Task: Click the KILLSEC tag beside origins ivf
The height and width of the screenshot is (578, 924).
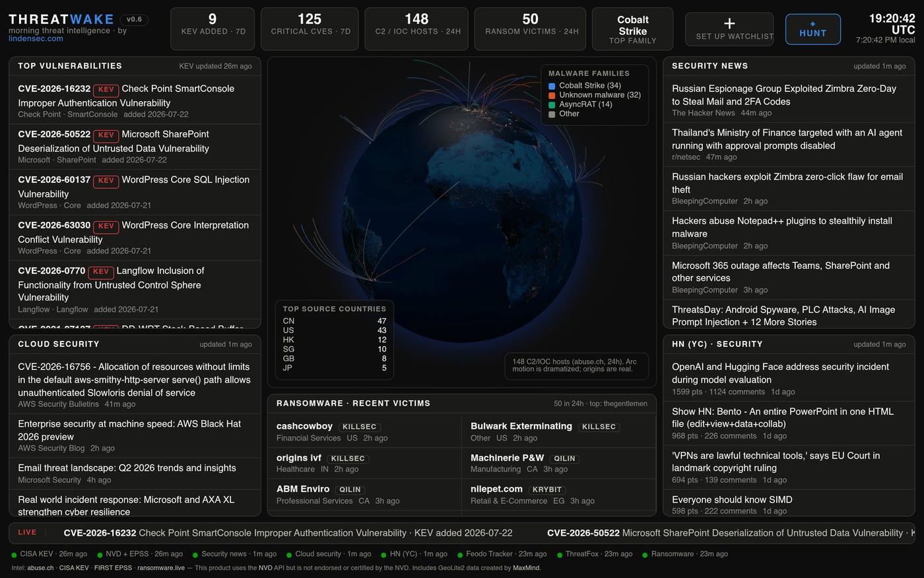Action: pyautogui.click(x=348, y=458)
